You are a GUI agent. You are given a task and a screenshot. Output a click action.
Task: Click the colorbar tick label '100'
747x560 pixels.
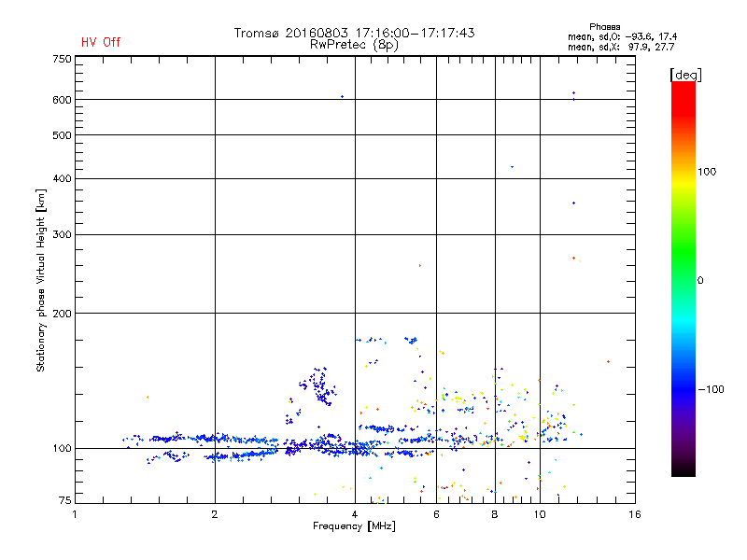click(707, 172)
